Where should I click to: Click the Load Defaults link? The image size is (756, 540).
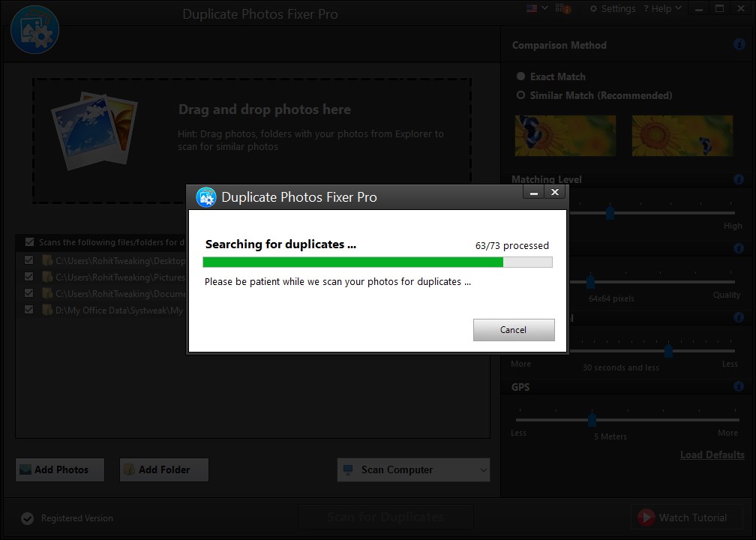pyautogui.click(x=712, y=455)
